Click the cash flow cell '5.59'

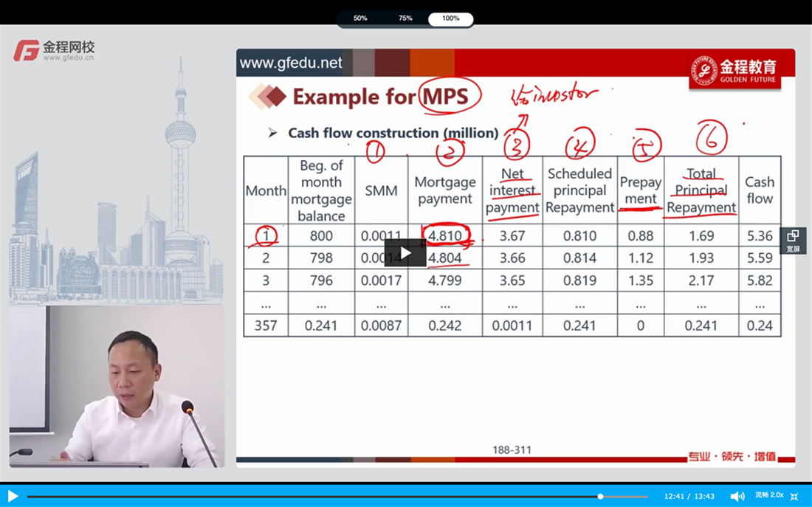pyautogui.click(x=760, y=258)
